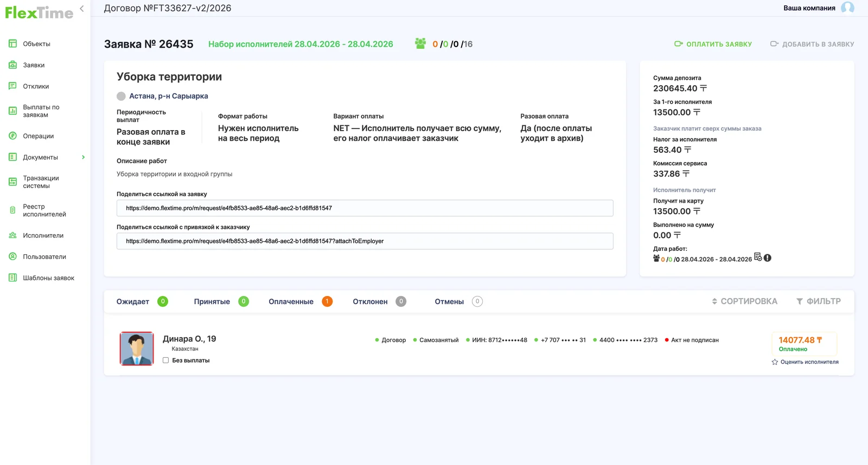Open the Оценить исполнителя link
Screen dimensions: 868x465
click(809, 362)
